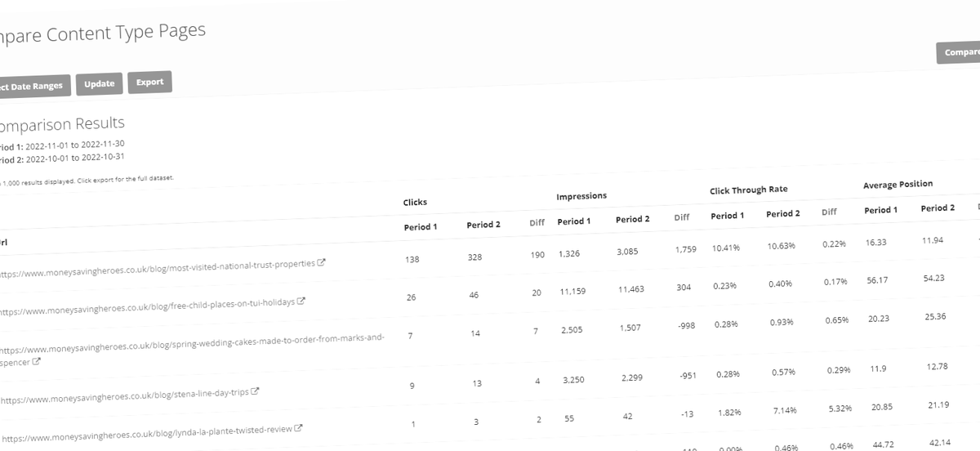Screen dimensions: 980x451
Task: Select impressions value 3,250
Action: coord(572,381)
